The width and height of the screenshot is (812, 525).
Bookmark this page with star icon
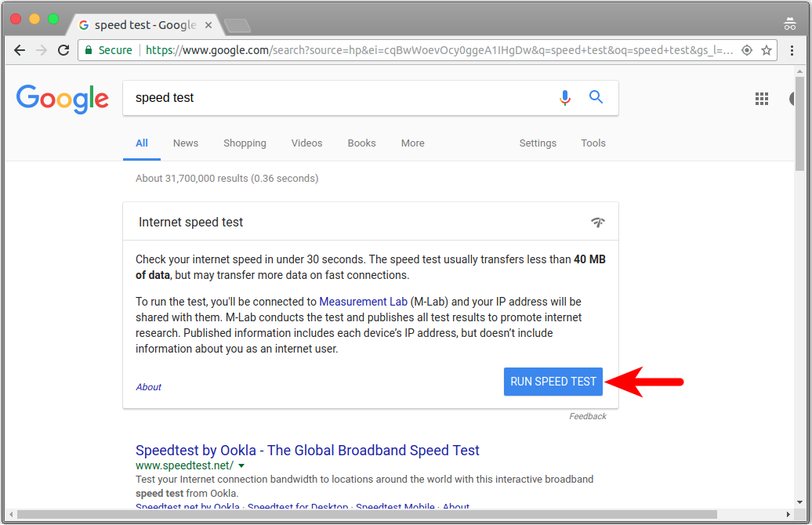tap(767, 50)
